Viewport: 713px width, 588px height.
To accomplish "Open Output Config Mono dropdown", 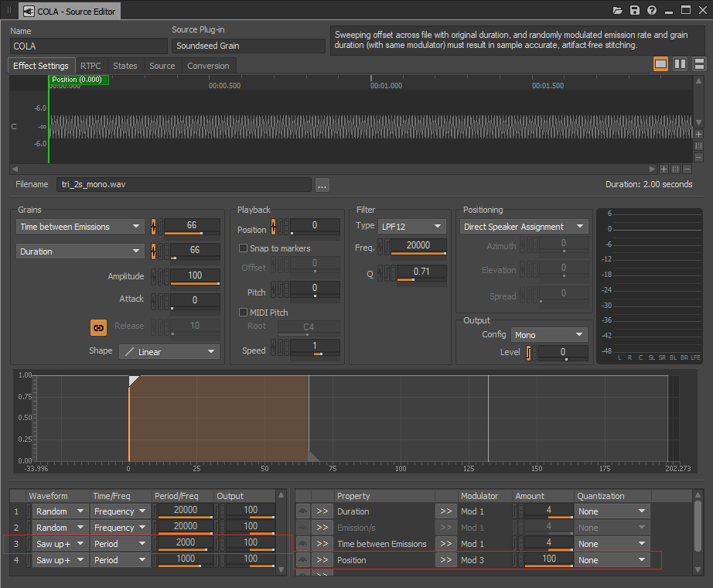I will [x=549, y=335].
